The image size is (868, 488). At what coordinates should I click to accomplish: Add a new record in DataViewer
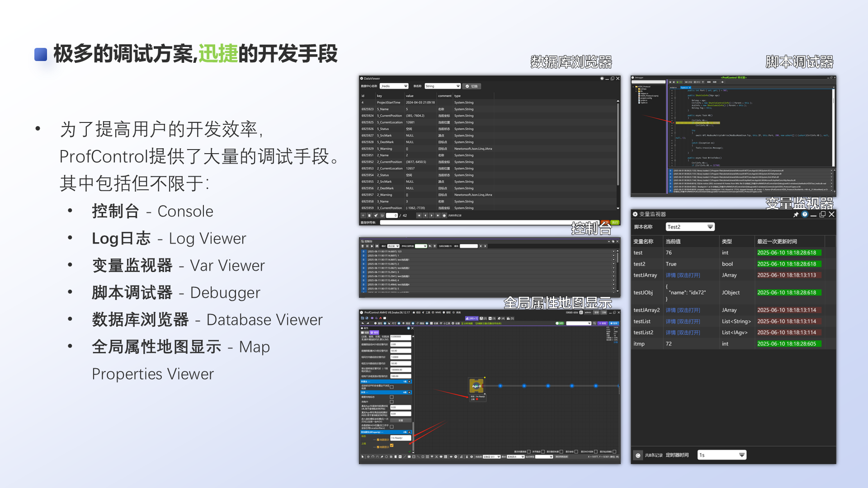point(363,216)
